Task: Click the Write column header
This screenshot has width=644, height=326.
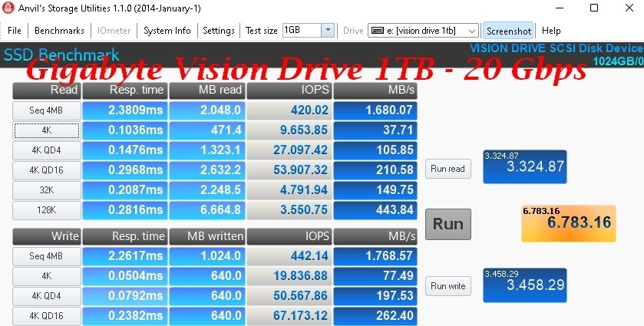Action: click(x=46, y=236)
